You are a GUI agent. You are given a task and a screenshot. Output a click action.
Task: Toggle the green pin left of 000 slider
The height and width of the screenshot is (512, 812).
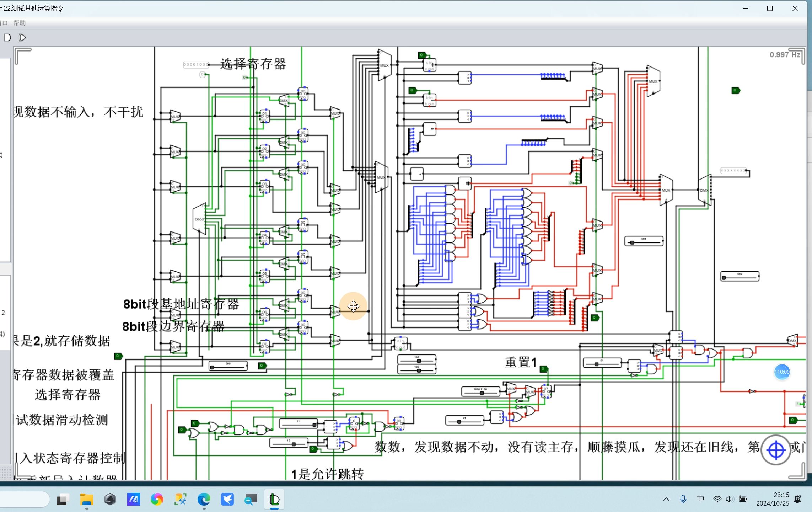118,356
